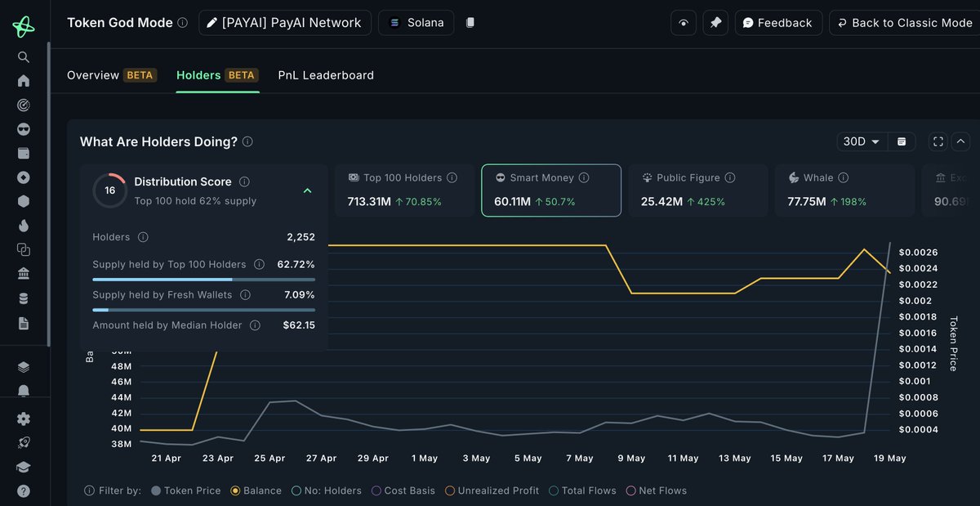Click the stacked layers icon in sidebar
This screenshot has width=980, height=506.
[x=24, y=367]
